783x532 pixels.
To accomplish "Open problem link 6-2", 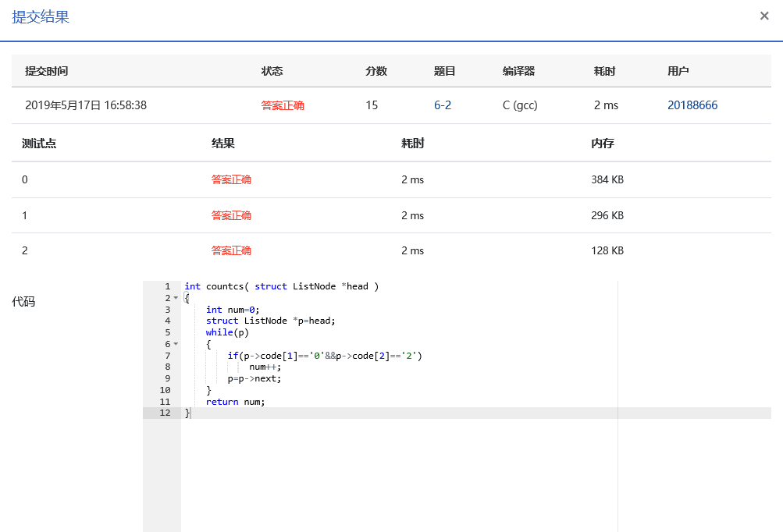I will tap(443, 105).
